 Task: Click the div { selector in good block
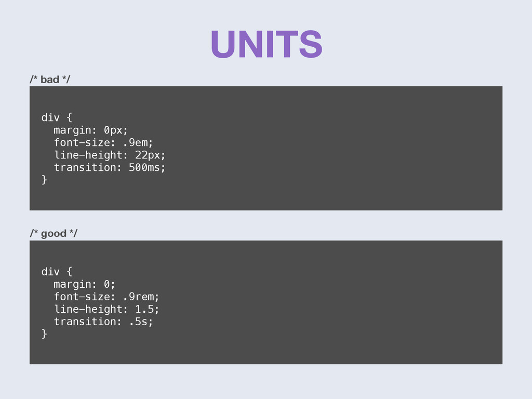click(x=57, y=271)
